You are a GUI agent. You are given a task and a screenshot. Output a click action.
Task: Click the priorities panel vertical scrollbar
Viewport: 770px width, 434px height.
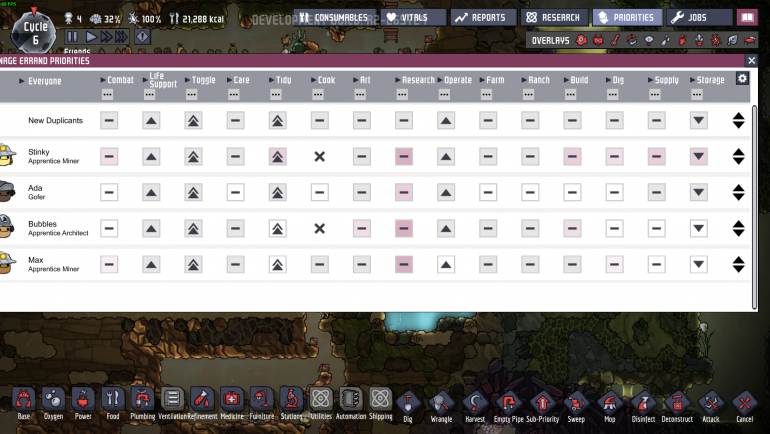click(755, 207)
